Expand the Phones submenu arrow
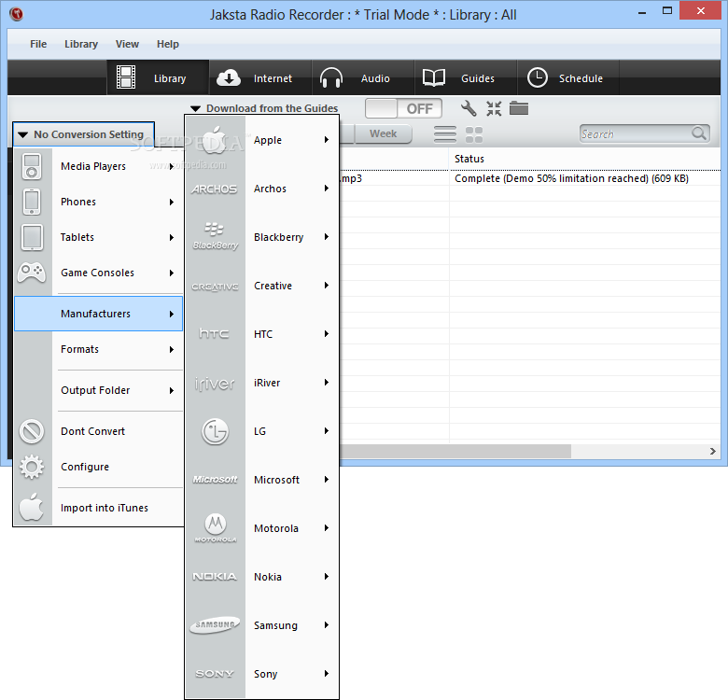Image resolution: width=728 pixels, height=700 pixels. coord(172,202)
